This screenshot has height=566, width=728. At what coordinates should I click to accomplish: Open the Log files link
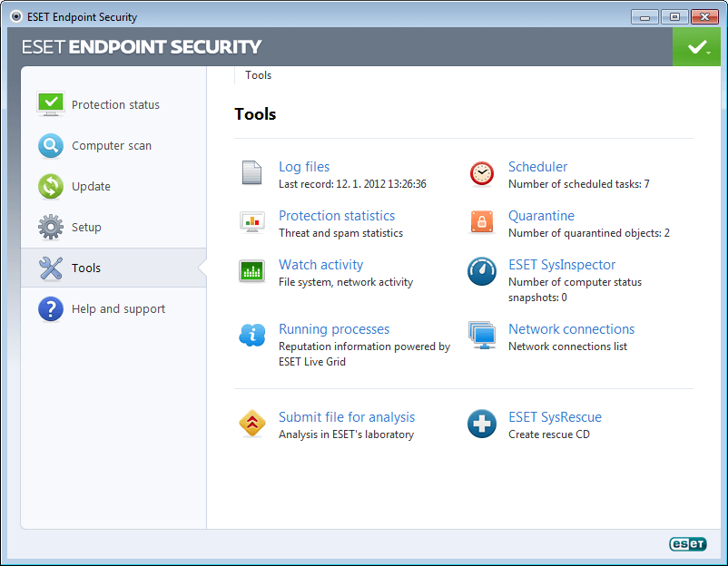coord(303,166)
